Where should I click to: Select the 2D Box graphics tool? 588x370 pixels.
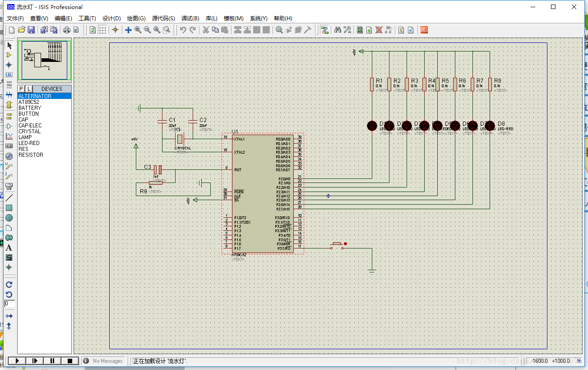(x=9, y=208)
